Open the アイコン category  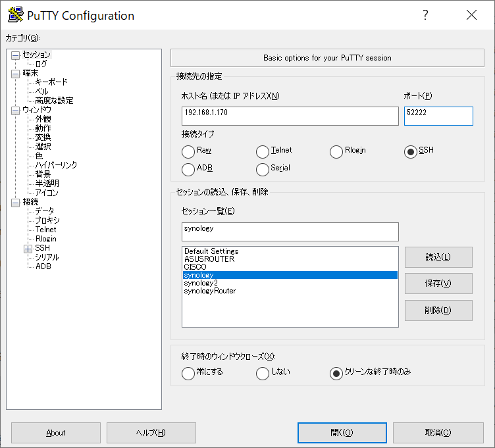tap(47, 193)
